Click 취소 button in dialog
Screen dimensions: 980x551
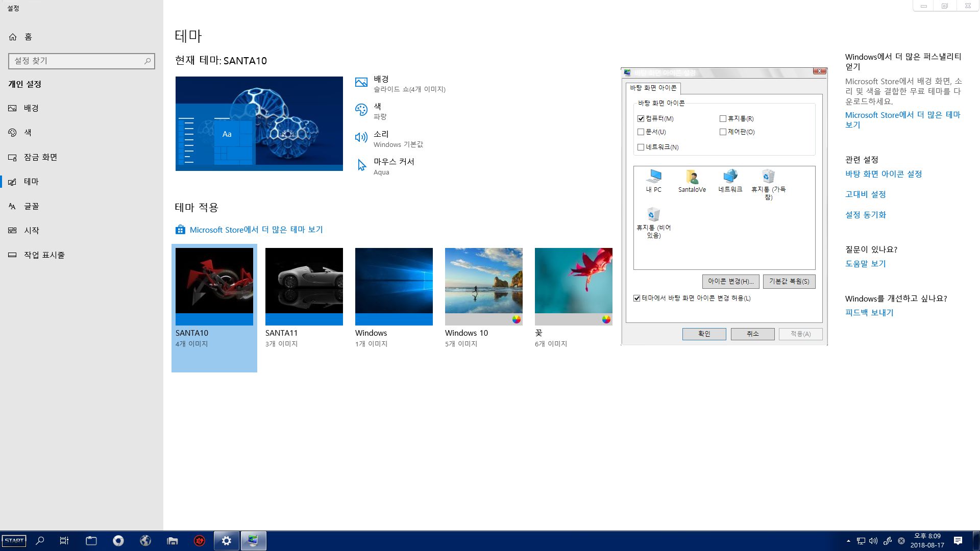tap(753, 334)
